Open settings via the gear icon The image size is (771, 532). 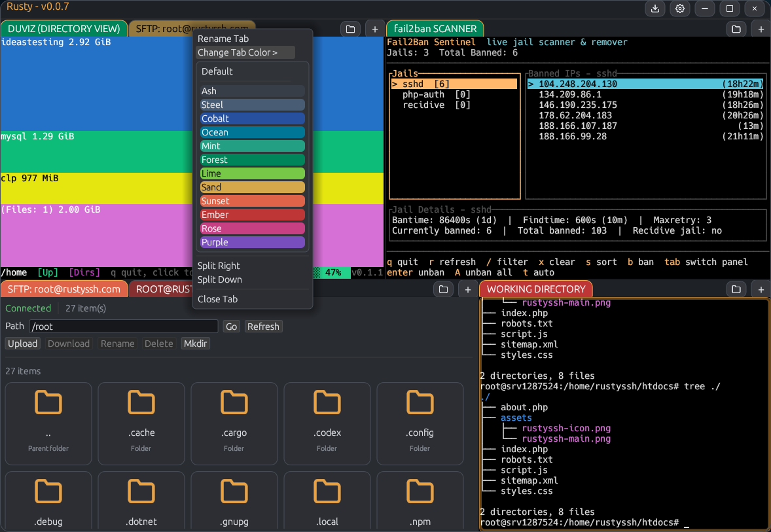[680, 9]
